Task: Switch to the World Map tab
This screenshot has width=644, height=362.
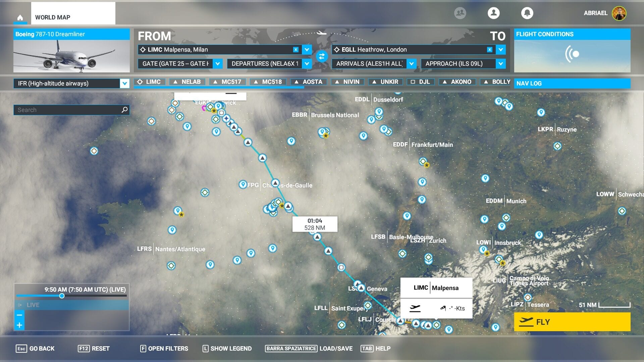Action: [52, 17]
